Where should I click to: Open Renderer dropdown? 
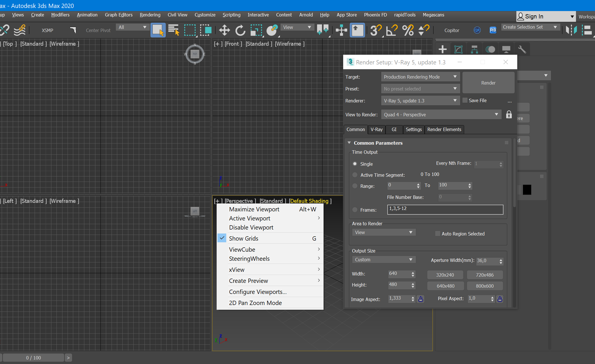420,101
